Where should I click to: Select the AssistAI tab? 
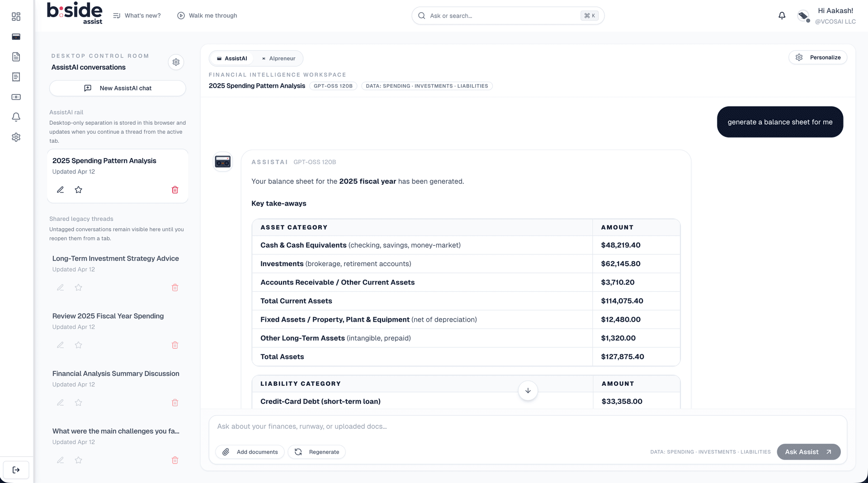tap(232, 58)
